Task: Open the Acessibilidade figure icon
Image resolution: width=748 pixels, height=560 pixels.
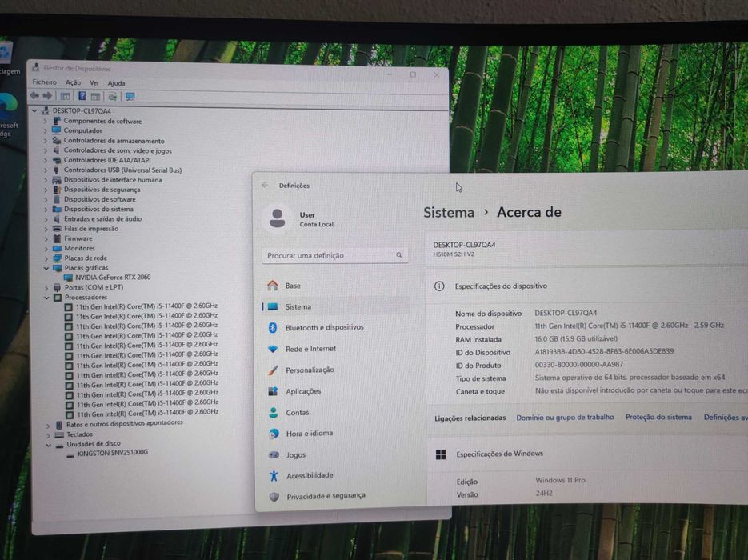Action: [x=274, y=475]
